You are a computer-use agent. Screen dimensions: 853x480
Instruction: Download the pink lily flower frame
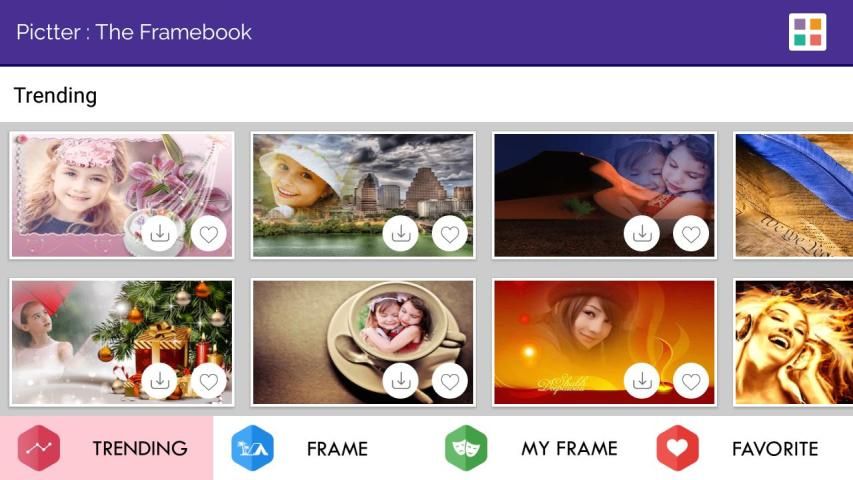[159, 234]
